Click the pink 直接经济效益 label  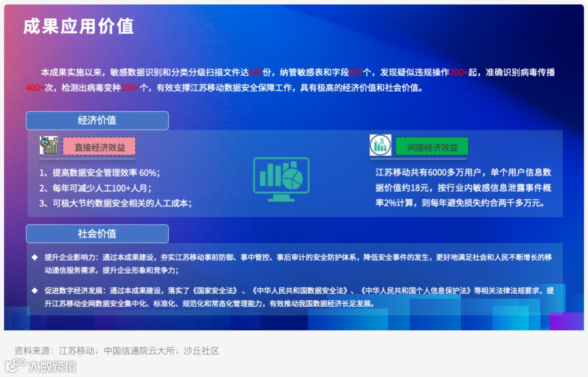click(100, 147)
